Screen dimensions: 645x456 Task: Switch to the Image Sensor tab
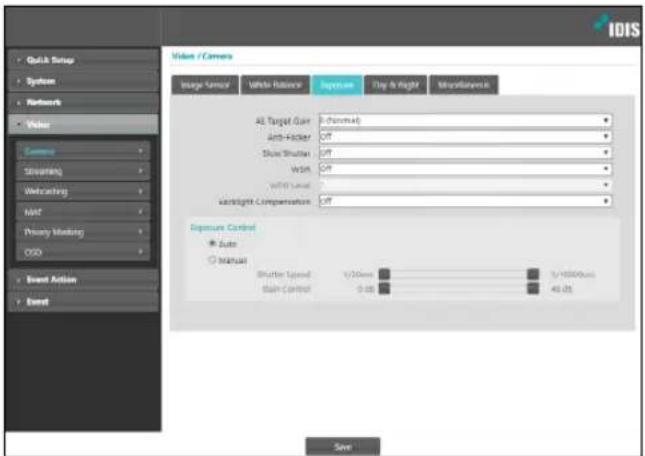click(x=205, y=85)
